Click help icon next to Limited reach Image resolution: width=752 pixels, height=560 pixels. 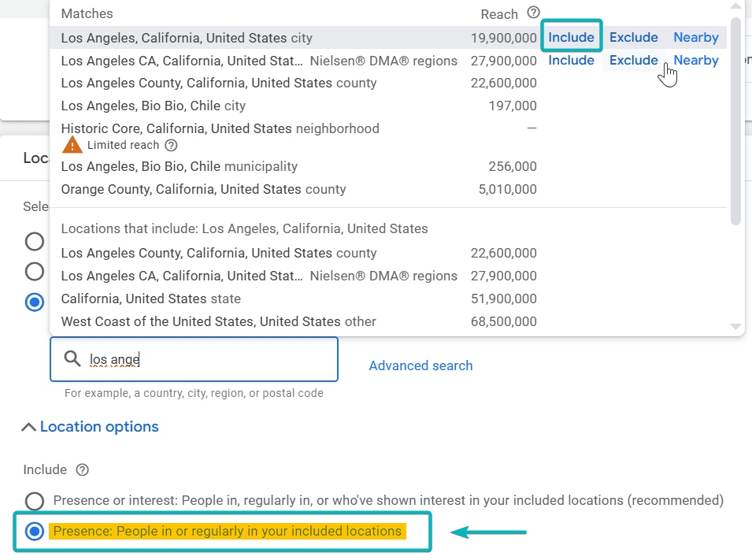coord(171,145)
